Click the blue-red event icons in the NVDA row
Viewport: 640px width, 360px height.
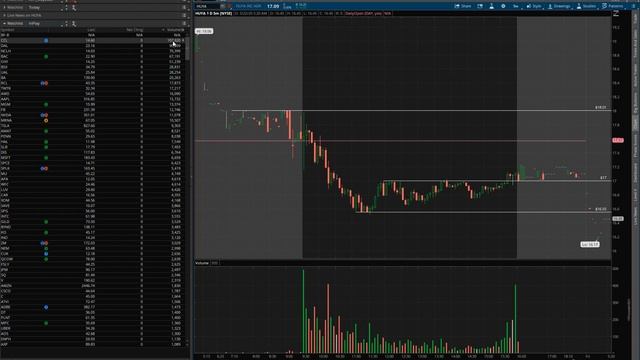(x=44, y=115)
